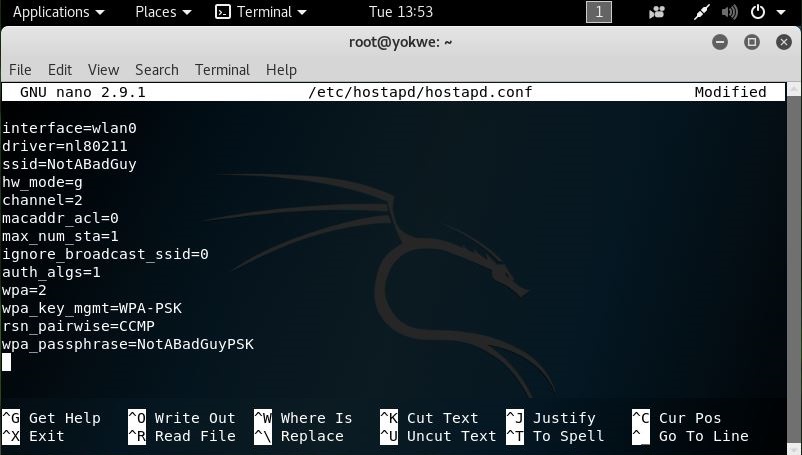Click the line hw_mode=g

(x=42, y=183)
